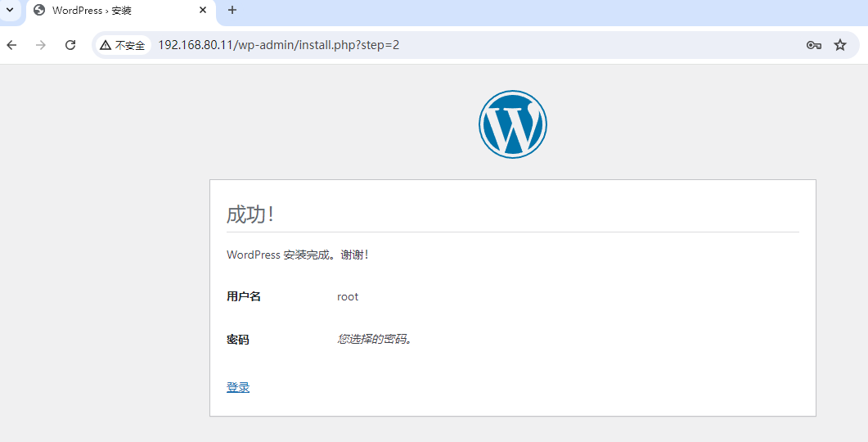Bookmark this page with star icon
Screen dimensions: 868x442
click(x=840, y=45)
